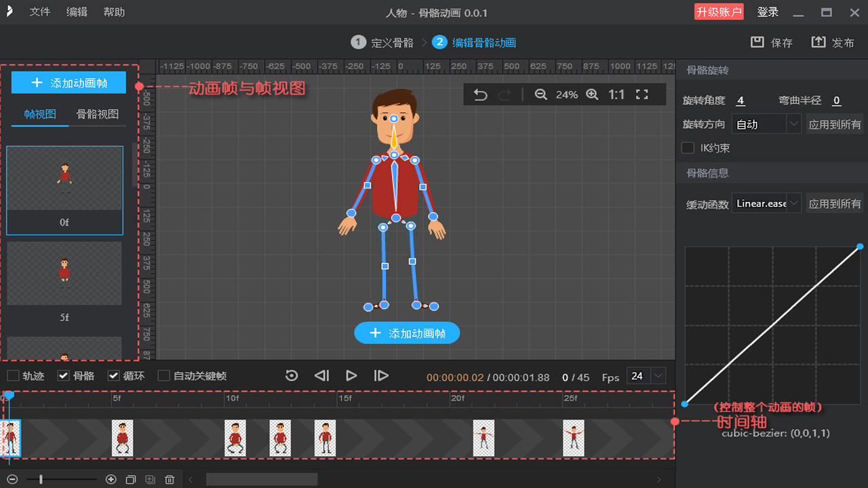868x488 pixels.
Task: Expand the Fps dropdown
Action: click(x=658, y=376)
